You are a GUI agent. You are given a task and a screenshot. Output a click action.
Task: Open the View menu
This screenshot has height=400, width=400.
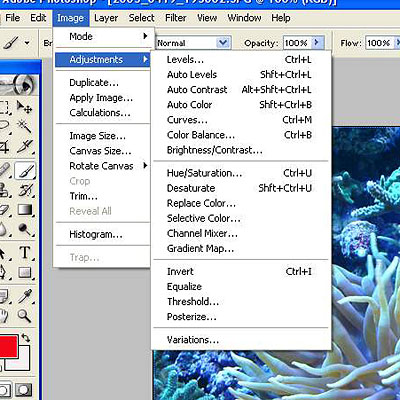pos(207,18)
